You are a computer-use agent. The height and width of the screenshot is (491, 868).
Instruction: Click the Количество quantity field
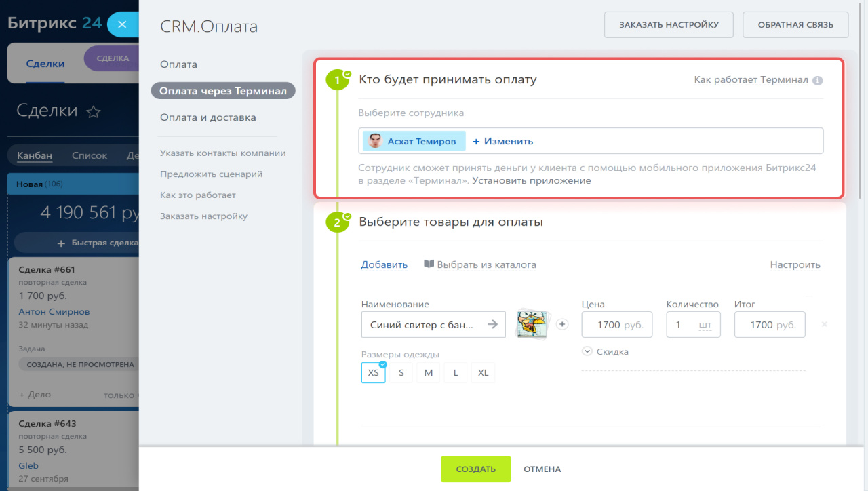pos(693,325)
